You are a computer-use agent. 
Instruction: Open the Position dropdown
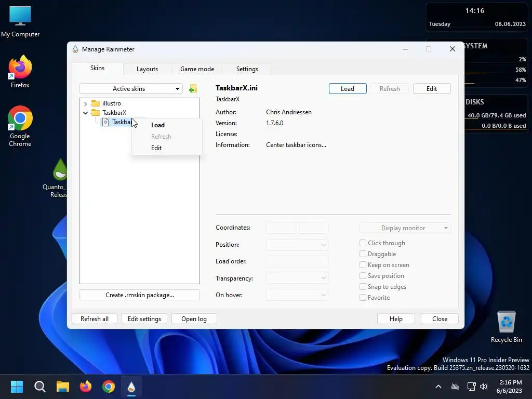297,245
